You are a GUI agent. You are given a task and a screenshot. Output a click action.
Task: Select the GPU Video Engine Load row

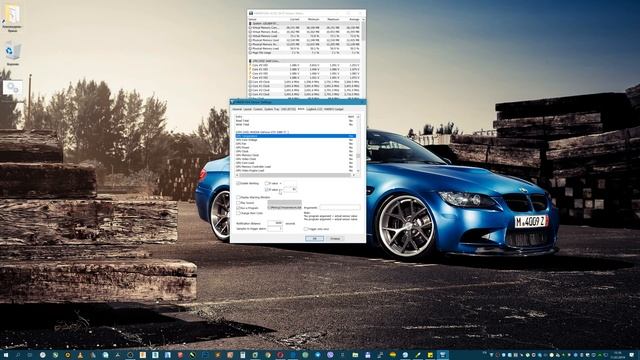[x=295, y=171]
